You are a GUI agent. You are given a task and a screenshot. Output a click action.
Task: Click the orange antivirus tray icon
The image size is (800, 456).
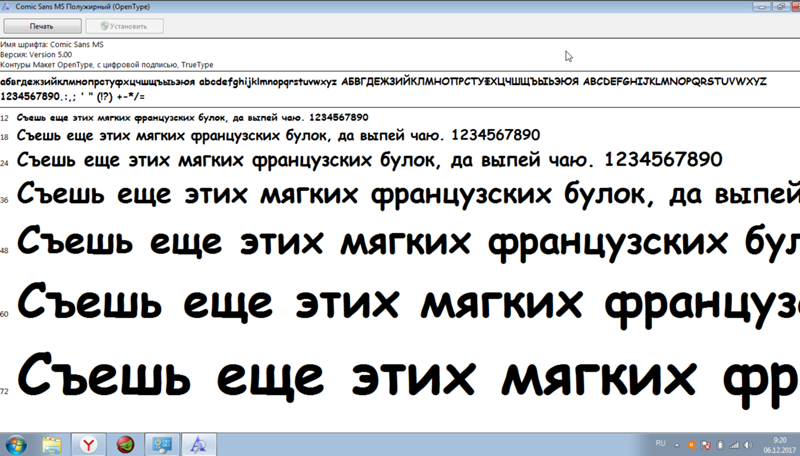coord(691,445)
